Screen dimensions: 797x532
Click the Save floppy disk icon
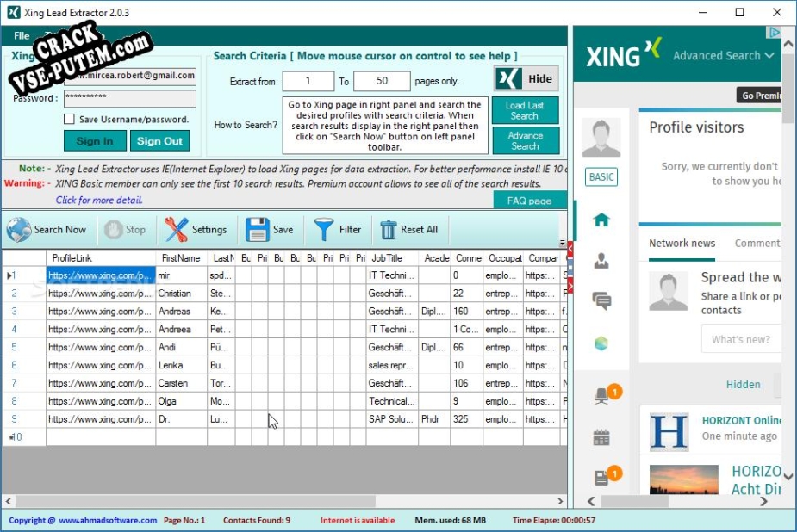tap(258, 230)
